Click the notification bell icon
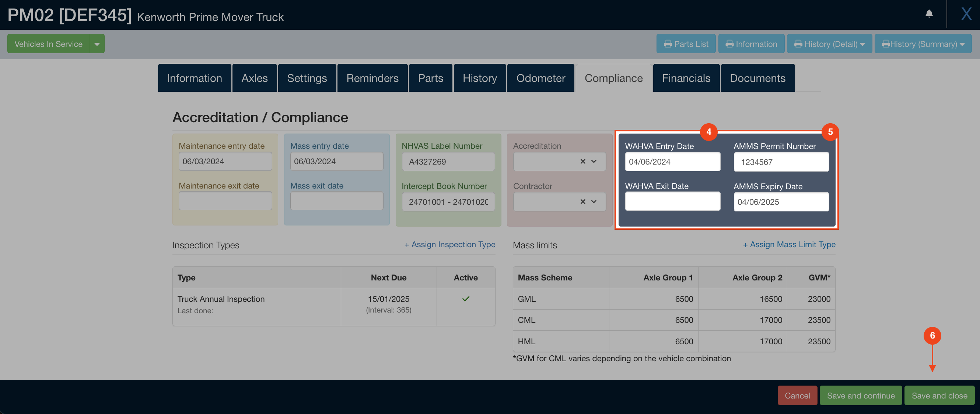 click(929, 14)
